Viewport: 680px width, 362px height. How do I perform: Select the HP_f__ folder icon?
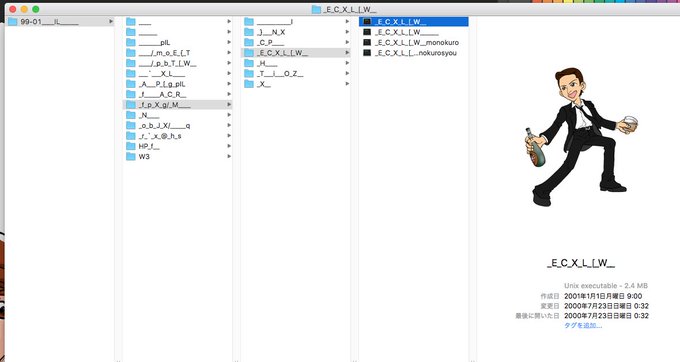pyautogui.click(x=131, y=146)
